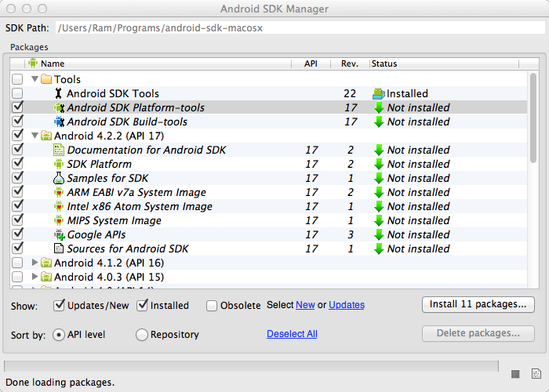Click the MIPS System Image icon

tap(59, 220)
